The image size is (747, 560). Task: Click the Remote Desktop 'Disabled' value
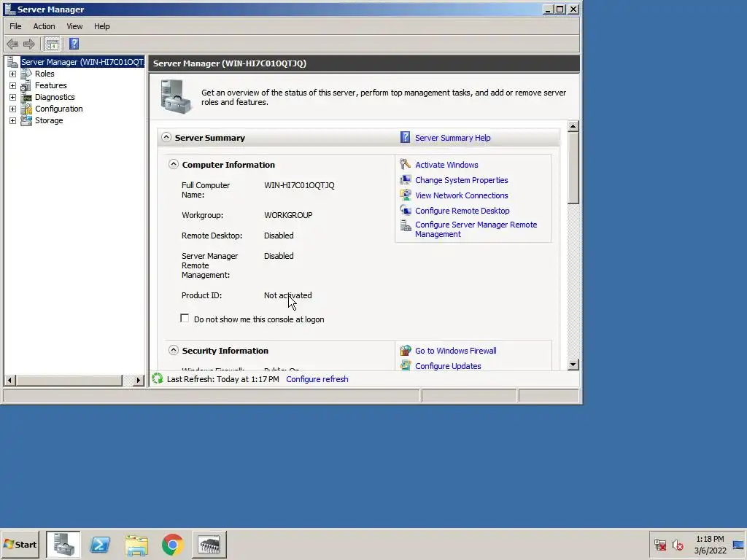point(279,236)
